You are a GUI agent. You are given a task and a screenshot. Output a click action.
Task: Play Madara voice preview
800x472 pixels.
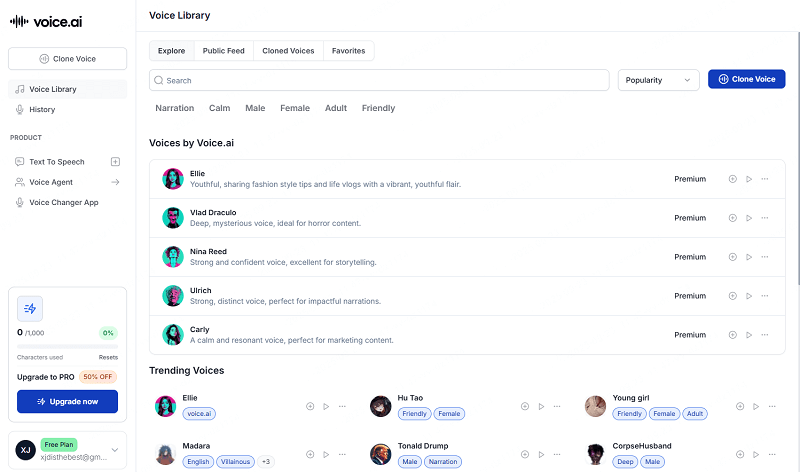point(326,455)
